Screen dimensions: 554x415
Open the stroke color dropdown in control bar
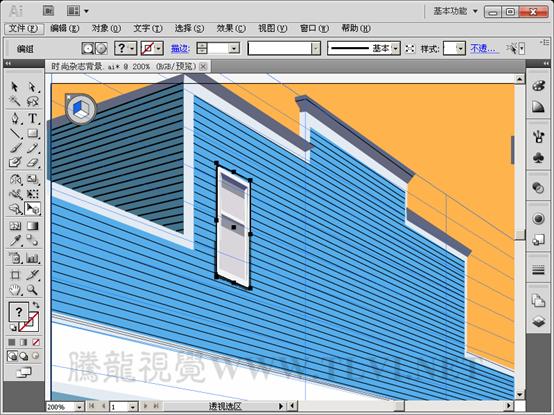pos(159,48)
